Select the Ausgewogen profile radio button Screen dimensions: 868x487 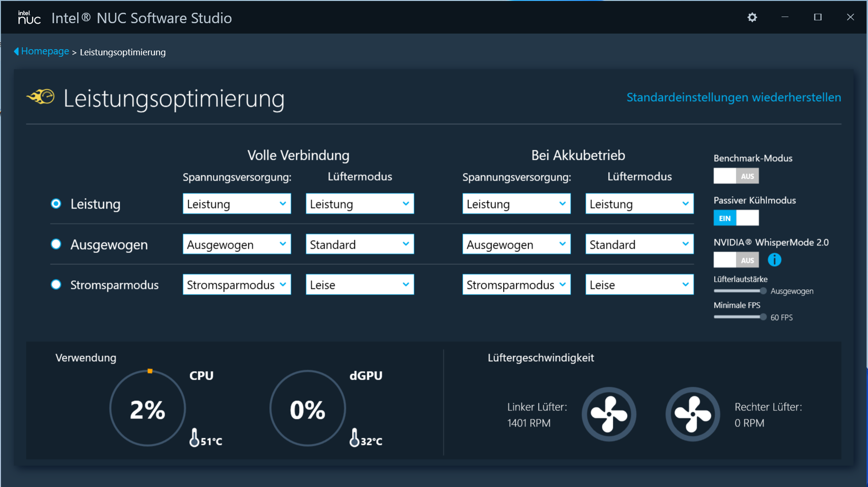tap(56, 244)
